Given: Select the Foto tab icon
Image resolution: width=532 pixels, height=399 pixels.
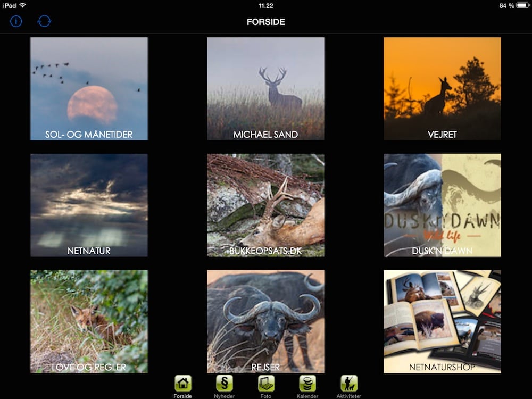Looking at the screenshot, I should click(266, 383).
